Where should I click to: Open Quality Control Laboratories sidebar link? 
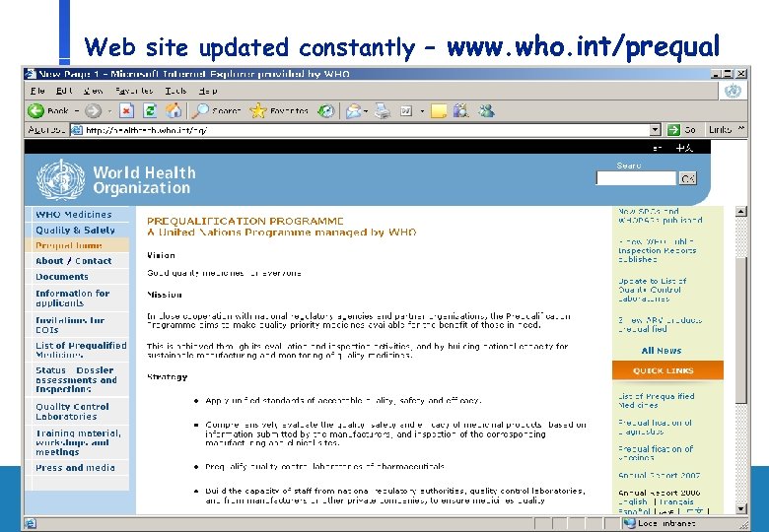point(72,412)
